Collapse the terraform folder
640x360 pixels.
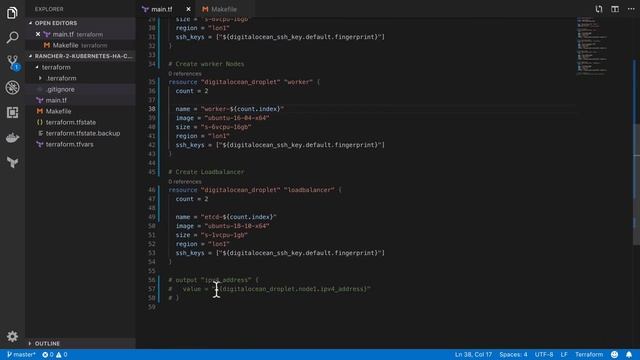click(x=56, y=67)
